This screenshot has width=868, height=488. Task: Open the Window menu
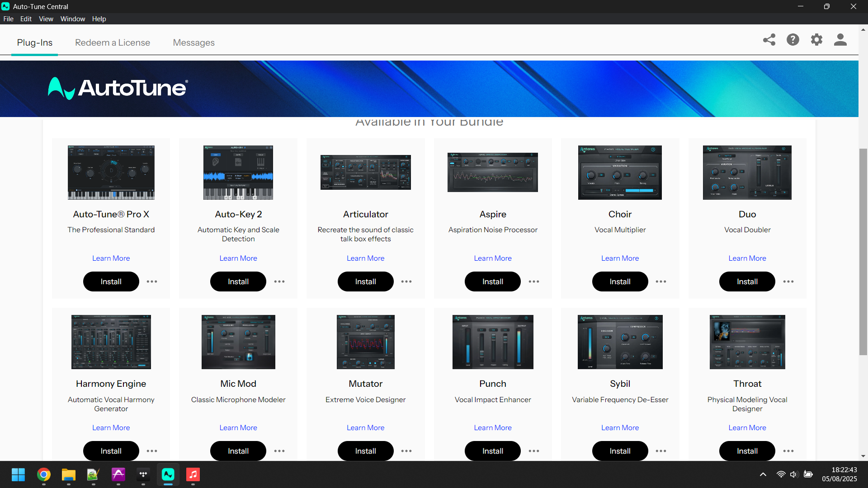coord(73,19)
